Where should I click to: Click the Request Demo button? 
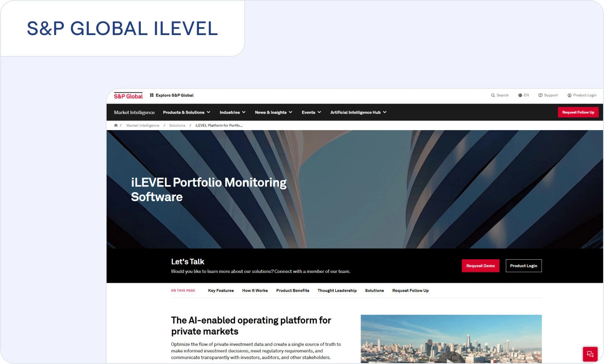click(481, 265)
